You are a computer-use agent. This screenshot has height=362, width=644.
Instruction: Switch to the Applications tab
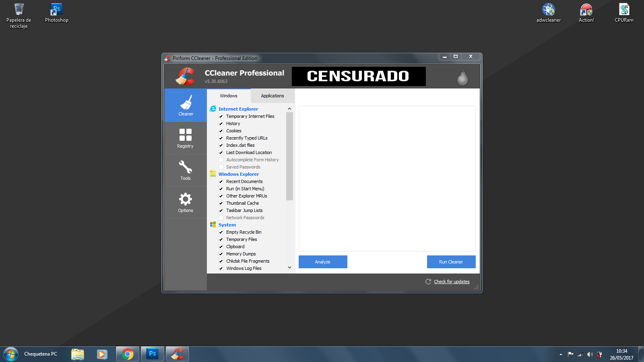pos(272,96)
